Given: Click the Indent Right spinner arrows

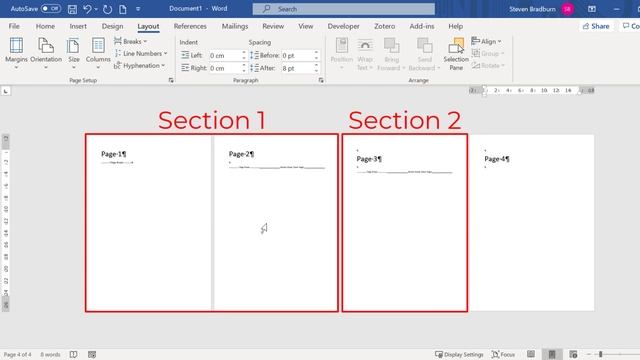Looking at the screenshot, I should (244, 68).
